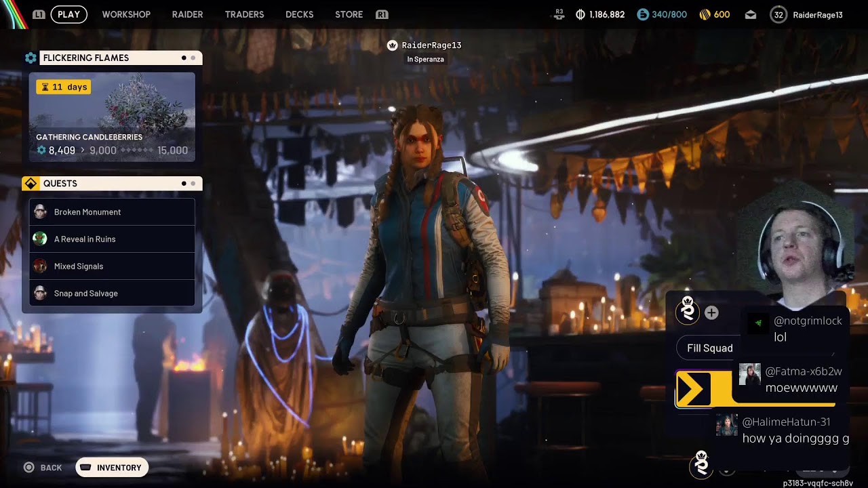This screenshot has height=488, width=868.
Task: Click the level 32 badge
Action: tap(778, 14)
